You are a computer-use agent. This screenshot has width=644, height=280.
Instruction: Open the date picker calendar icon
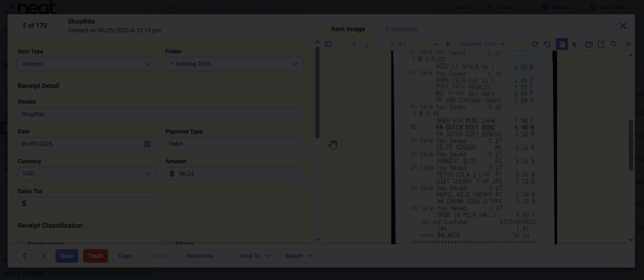147,144
